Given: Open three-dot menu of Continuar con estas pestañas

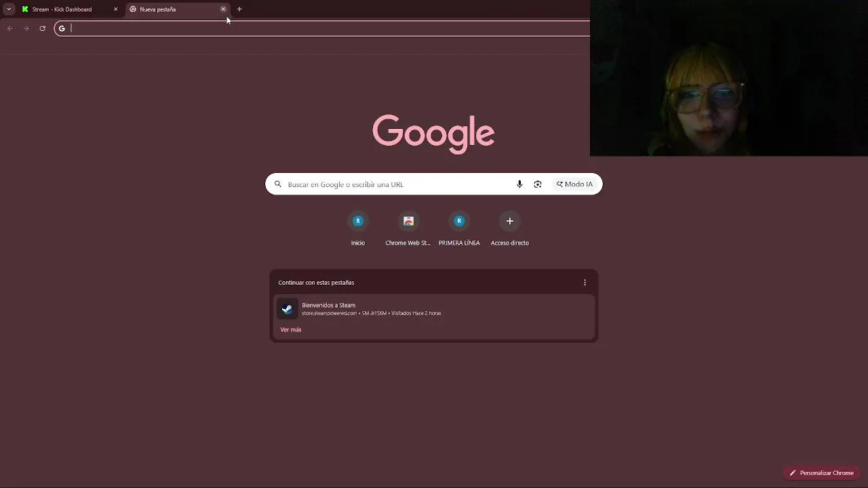Looking at the screenshot, I should (585, 283).
